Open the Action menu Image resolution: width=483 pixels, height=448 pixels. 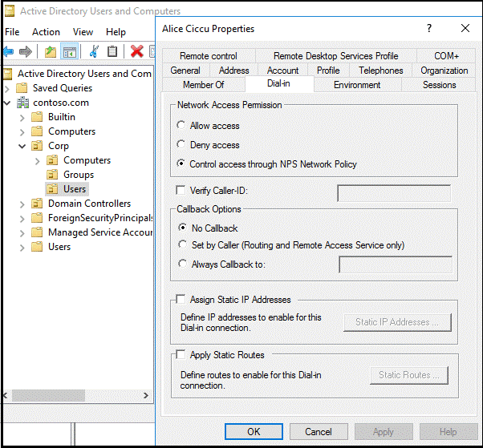[x=47, y=32]
